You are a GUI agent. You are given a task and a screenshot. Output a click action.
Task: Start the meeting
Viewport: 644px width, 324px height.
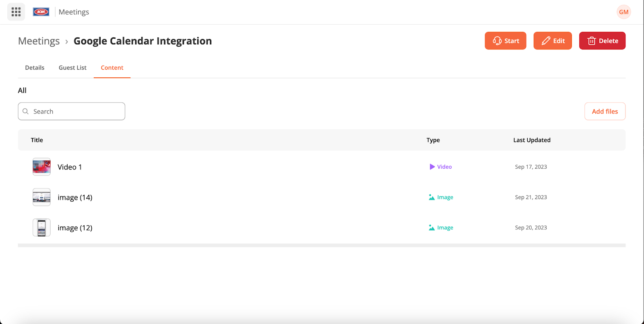click(x=506, y=41)
